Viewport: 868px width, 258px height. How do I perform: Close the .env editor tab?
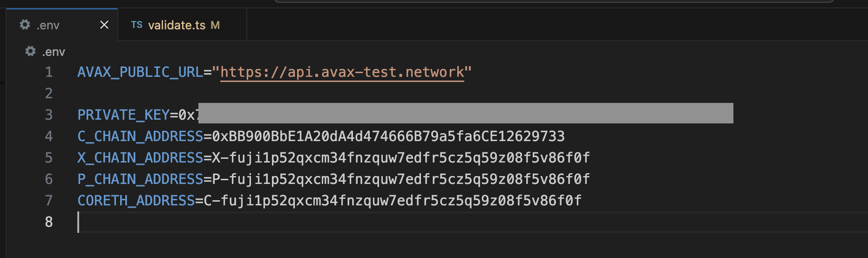pos(104,25)
